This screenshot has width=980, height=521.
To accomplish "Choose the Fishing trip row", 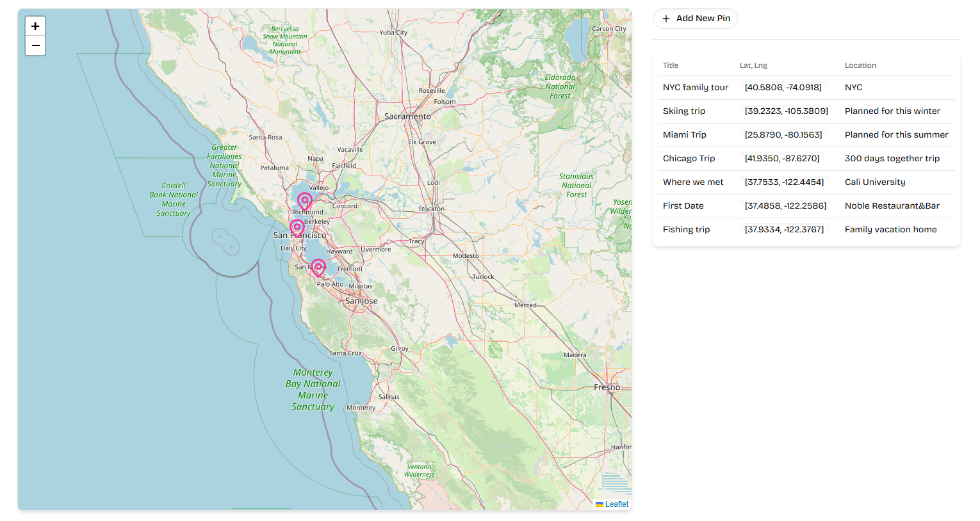I will tap(686, 230).
